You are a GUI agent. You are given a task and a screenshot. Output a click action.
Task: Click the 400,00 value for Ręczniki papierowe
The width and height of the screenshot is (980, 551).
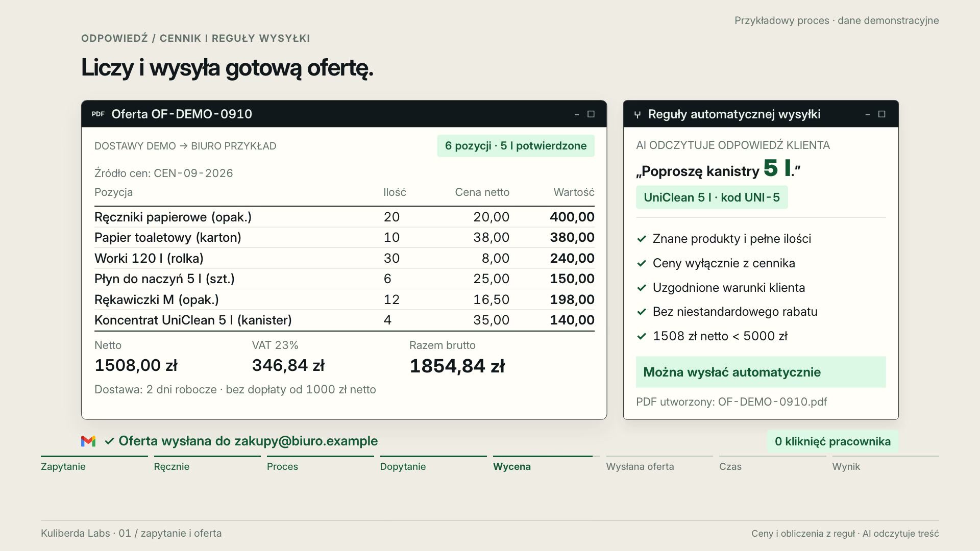tap(572, 217)
